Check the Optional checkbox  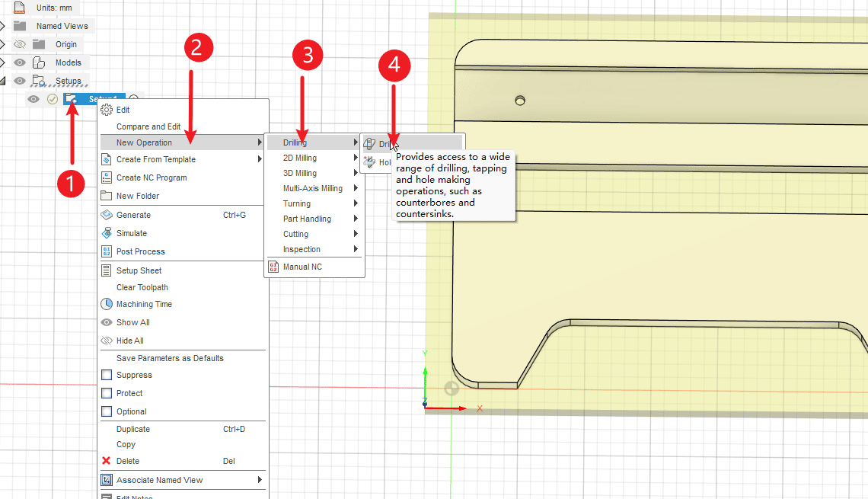[x=107, y=411]
